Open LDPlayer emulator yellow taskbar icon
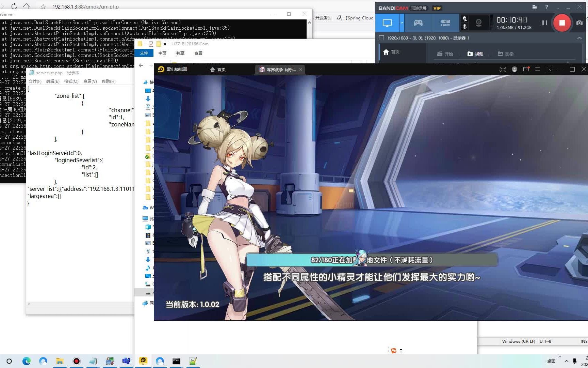 tap(143, 361)
